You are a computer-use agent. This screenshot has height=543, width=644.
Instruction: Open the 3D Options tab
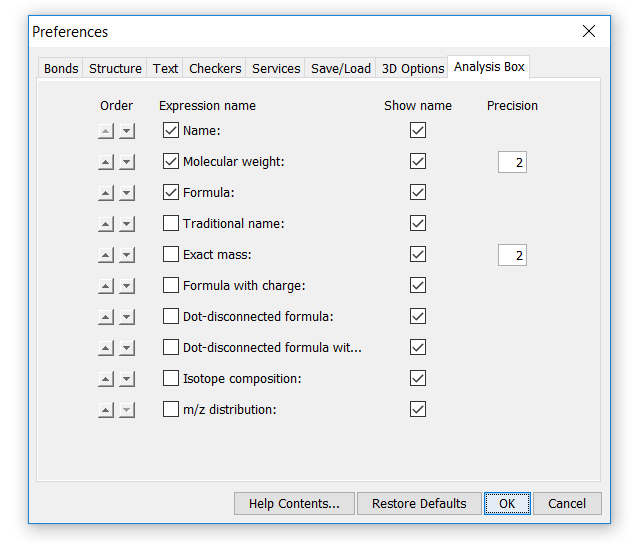pos(413,68)
